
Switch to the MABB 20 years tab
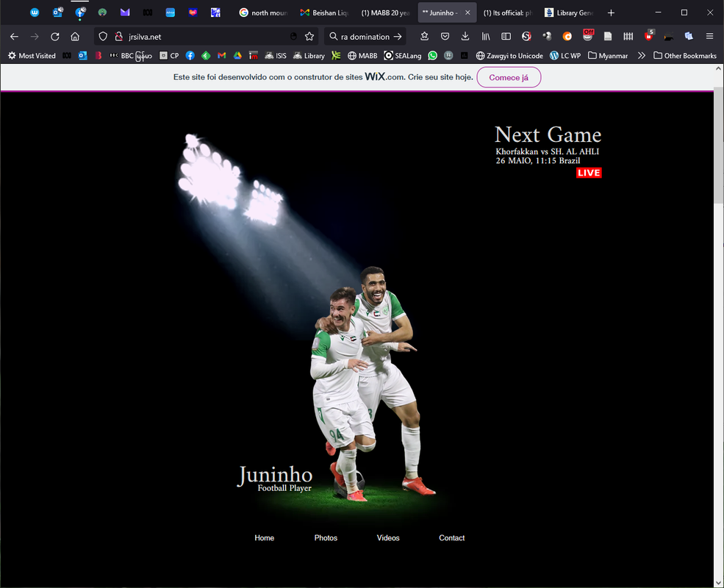(386, 12)
